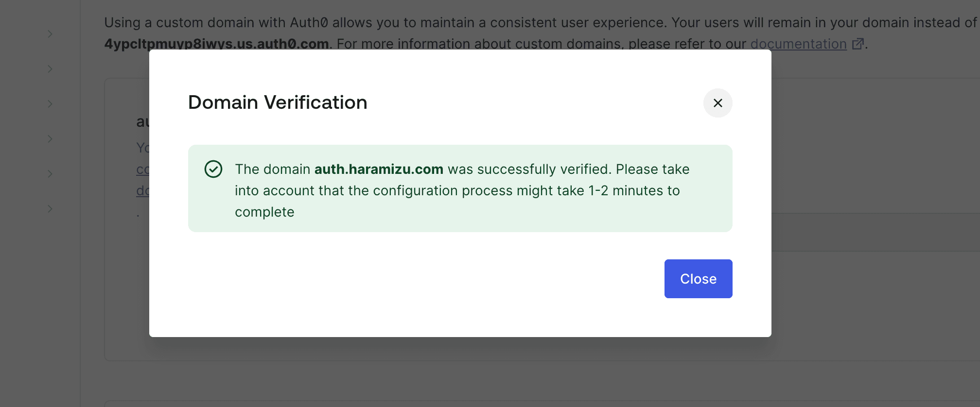This screenshot has height=407, width=980.
Task: Click the partially hidden "co" link behind dialog
Action: 142,170
